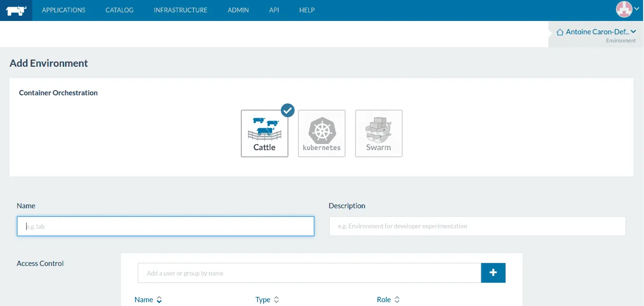Click the blue plus icon to add user
Image resolution: width=644 pixels, height=306 pixels.
(493, 273)
